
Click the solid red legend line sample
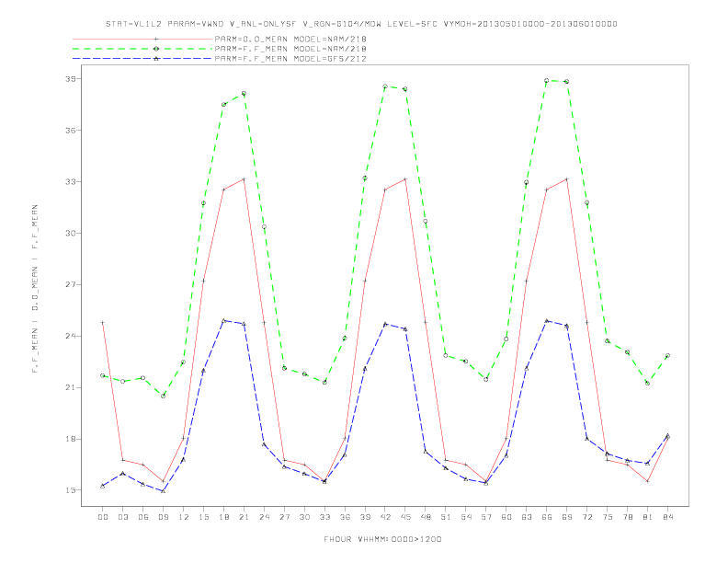pos(142,39)
